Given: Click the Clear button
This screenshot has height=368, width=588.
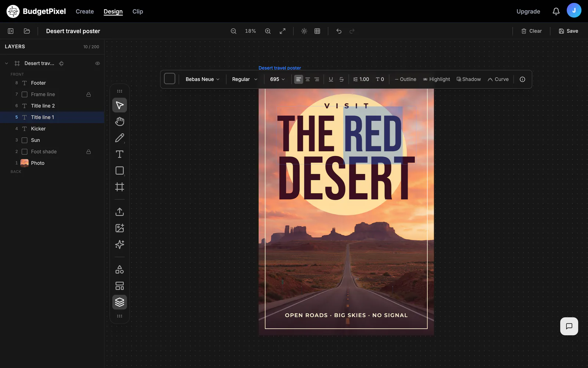Looking at the screenshot, I should pyautogui.click(x=531, y=31).
